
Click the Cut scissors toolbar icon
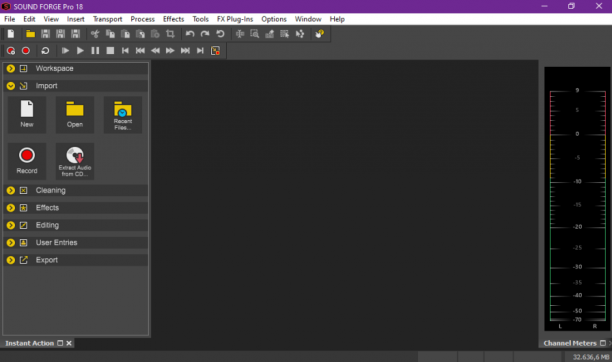[95, 34]
